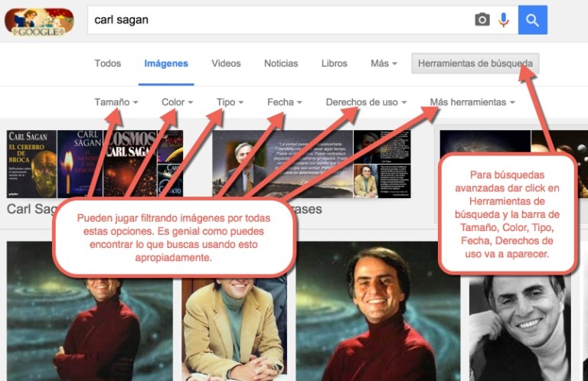
Task: Open the Derechos de uso dropdown
Action: tap(365, 102)
